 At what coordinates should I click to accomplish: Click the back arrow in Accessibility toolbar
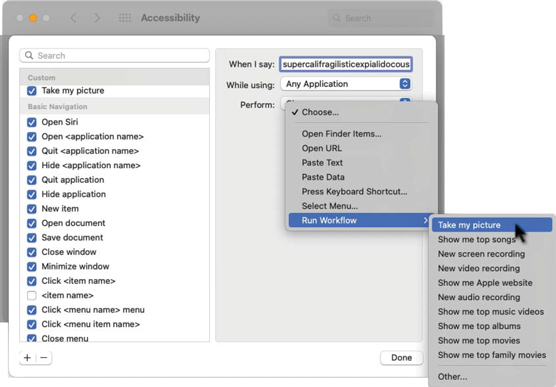[x=73, y=18]
